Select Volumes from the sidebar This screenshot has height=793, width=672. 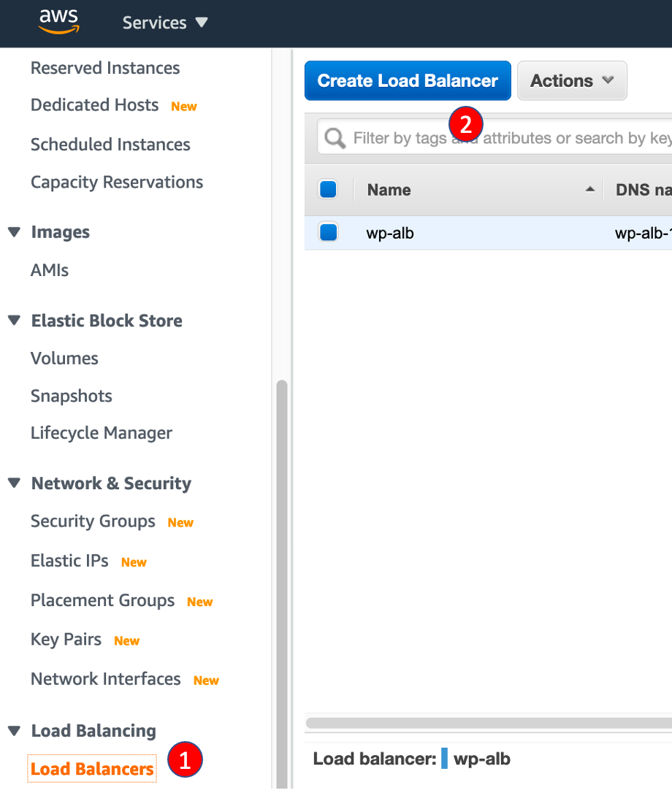(64, 359)
